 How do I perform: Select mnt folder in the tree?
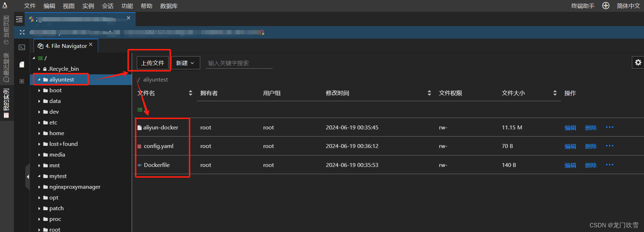(x=55, y=165)
